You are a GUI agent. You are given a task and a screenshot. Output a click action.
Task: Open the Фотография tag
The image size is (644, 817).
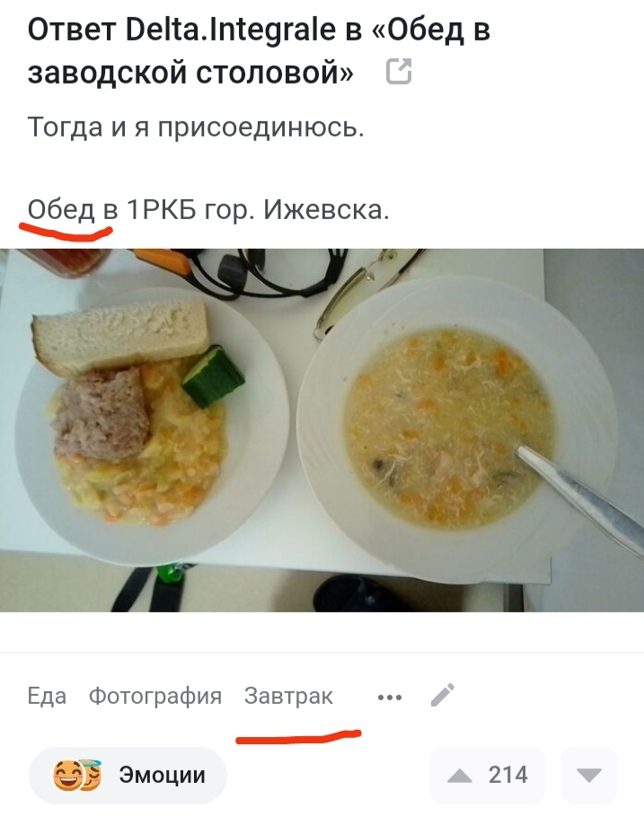(155, 696)
